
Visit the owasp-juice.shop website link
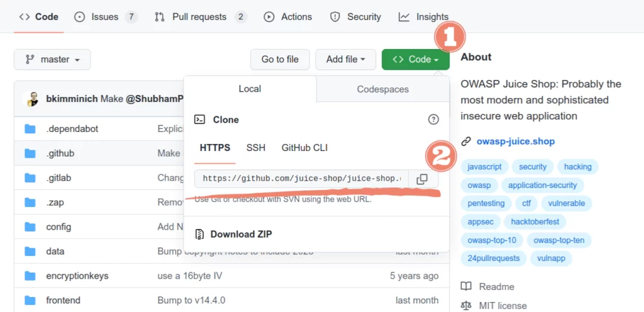(515, 142)
